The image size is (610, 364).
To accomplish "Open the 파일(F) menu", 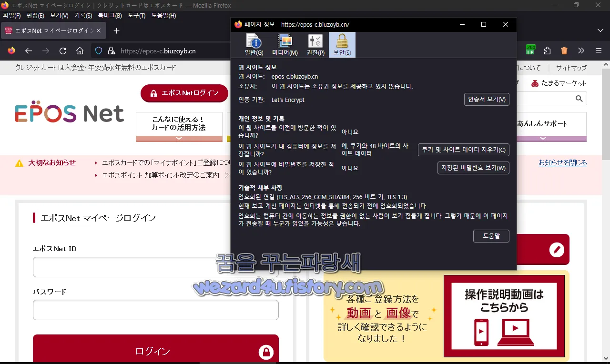I will click(x=12, y=16).
